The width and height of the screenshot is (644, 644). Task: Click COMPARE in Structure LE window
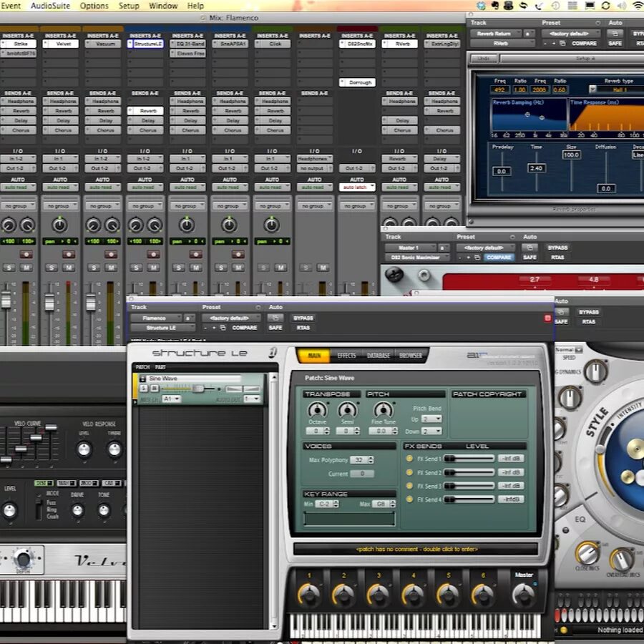click(x=245, y=328)
